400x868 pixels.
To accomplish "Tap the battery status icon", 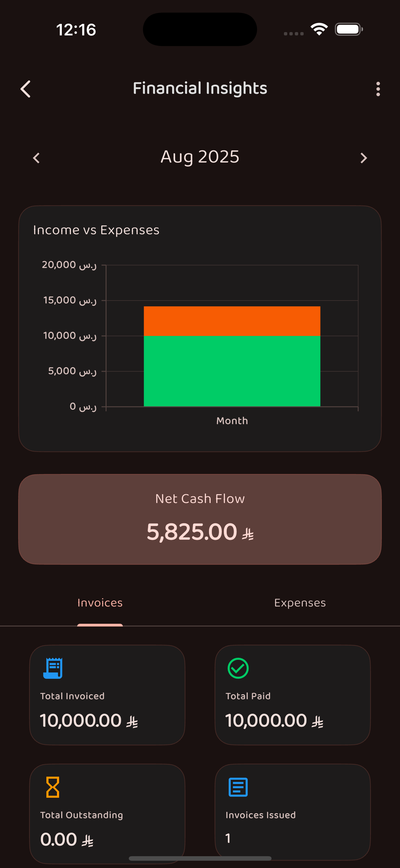I will pyautogui.click(x=349, y=29).
